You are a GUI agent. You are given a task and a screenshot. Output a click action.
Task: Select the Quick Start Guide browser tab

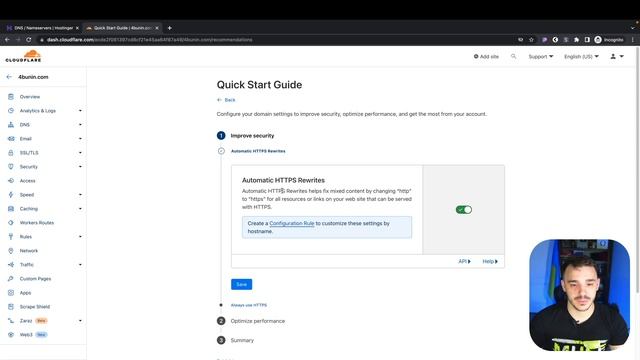click(122, 28)
